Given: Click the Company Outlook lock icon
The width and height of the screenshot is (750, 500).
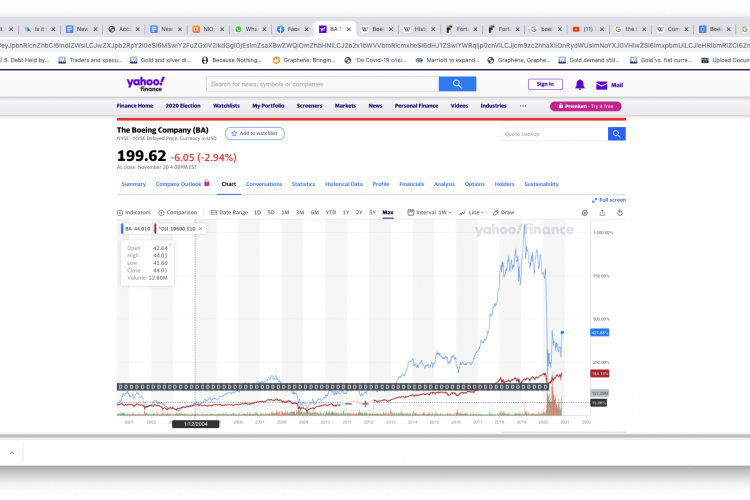Looking at the screenshot, I should point(207,183).
